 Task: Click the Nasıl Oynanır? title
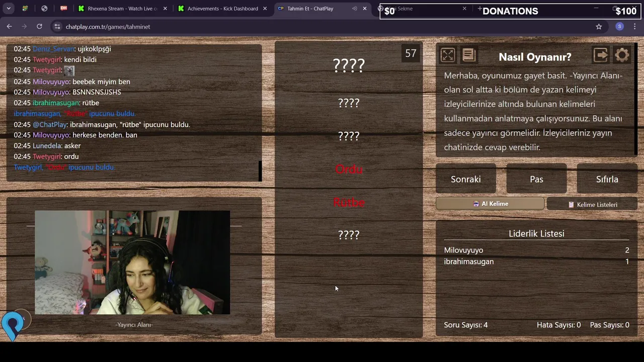[x=535, y=57]
